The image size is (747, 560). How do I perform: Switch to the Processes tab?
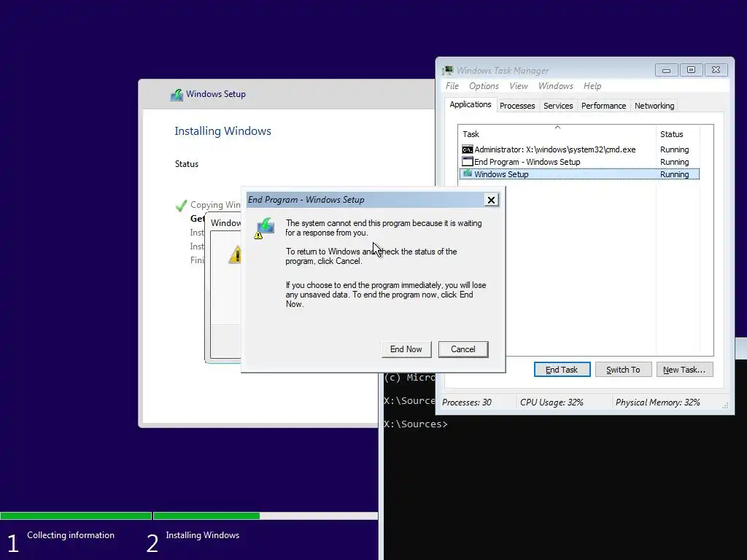517,106
